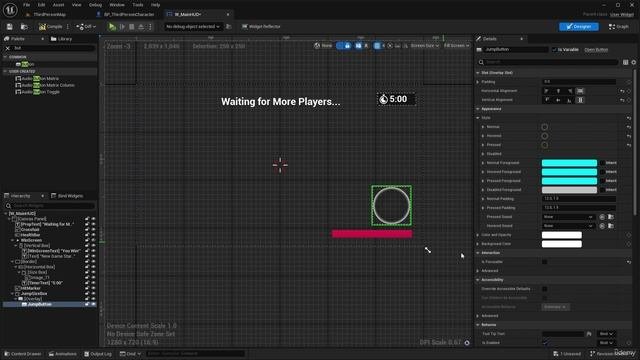
Task: Open Background Color swatch
Action: (x=562, y=244)
